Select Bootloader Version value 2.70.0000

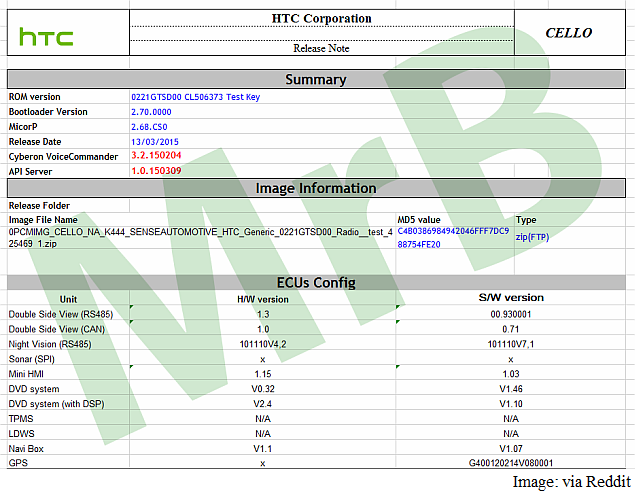coord(151,112)
